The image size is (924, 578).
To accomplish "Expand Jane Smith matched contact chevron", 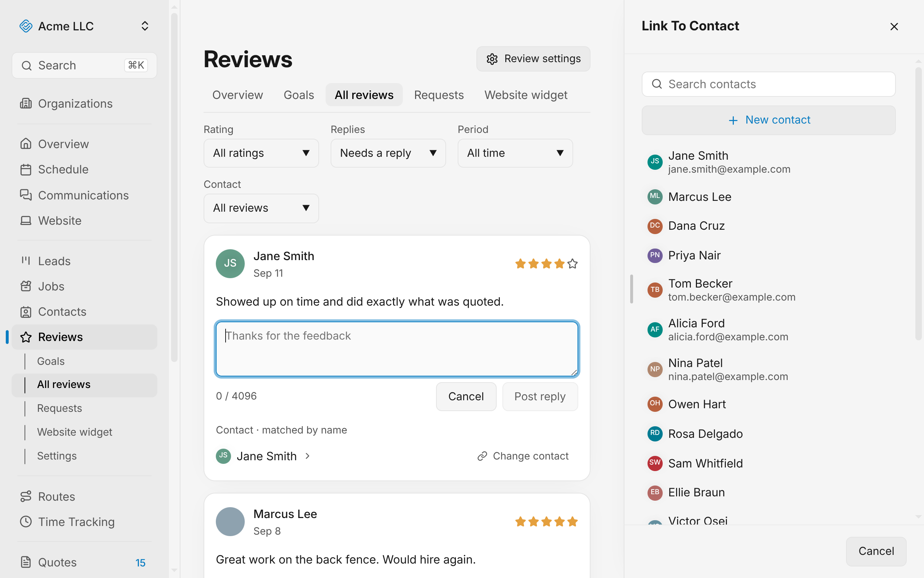I will [308, 456].
